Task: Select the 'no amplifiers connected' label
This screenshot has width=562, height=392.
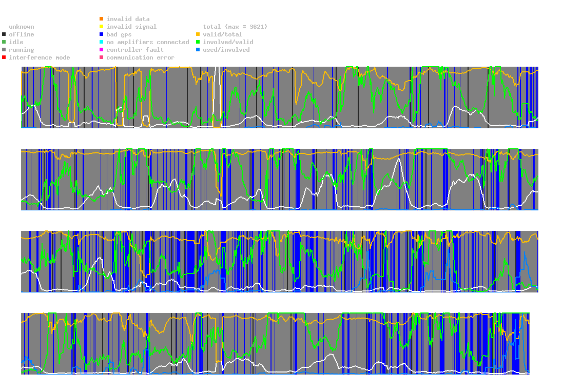Action: coord(148,42)
